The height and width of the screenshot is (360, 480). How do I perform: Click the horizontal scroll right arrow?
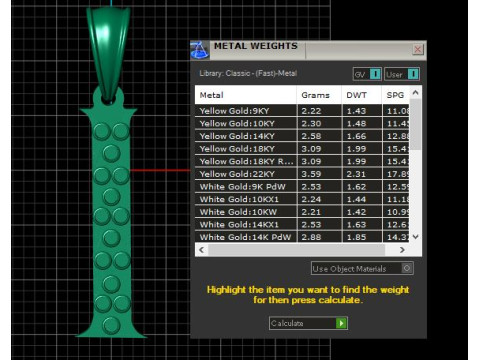pyautogui.click(x=402, y=250)
